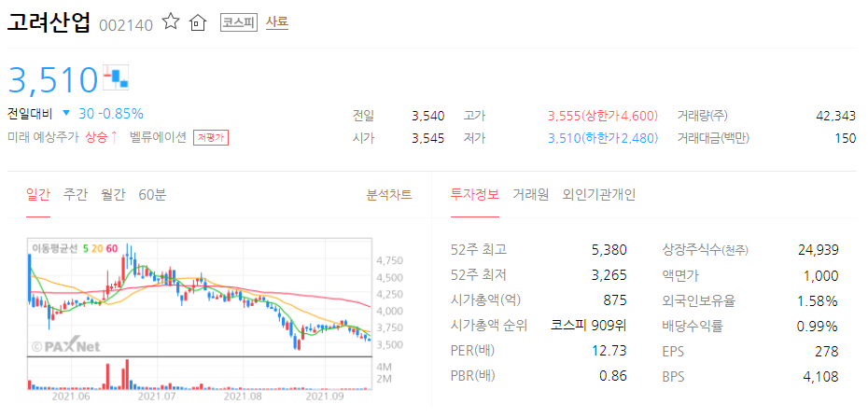Click the volume value 42,343
The height and width of the screenshot is (418, 868).
(836, 117)
